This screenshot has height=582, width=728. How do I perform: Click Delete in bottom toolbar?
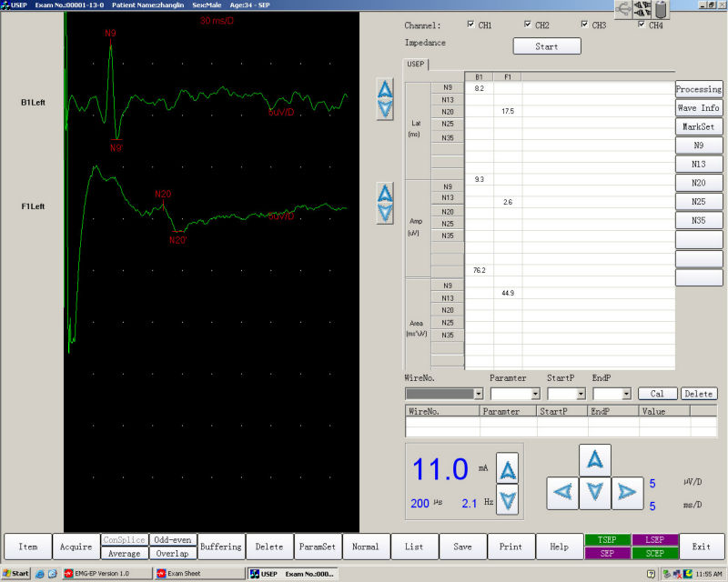pos(269,547)
